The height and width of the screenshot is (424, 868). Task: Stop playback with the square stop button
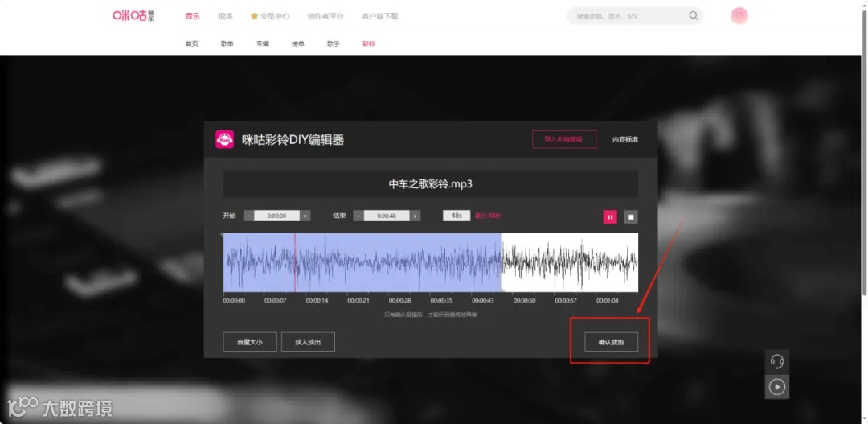[631, 216]
